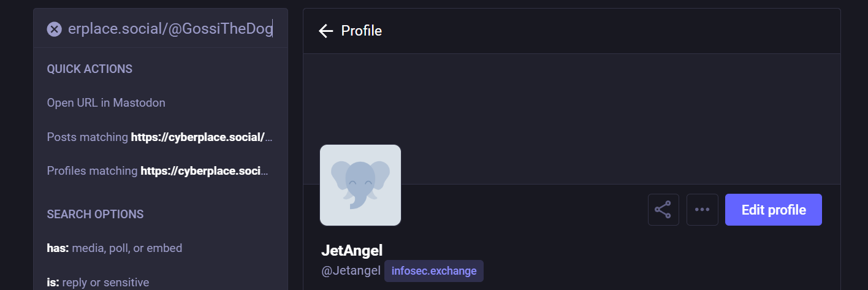Screen dimensions: 868x290
Task: Open the three-dot more options menu
Action: (x=702, y=210)
